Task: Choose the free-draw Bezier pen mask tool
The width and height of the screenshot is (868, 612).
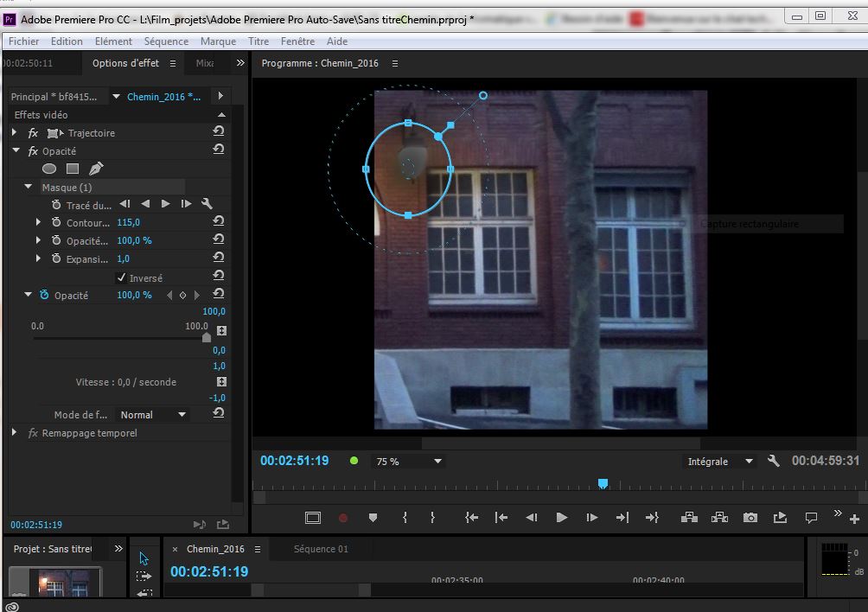Action: pyautogui.click(x=96, y=169)
